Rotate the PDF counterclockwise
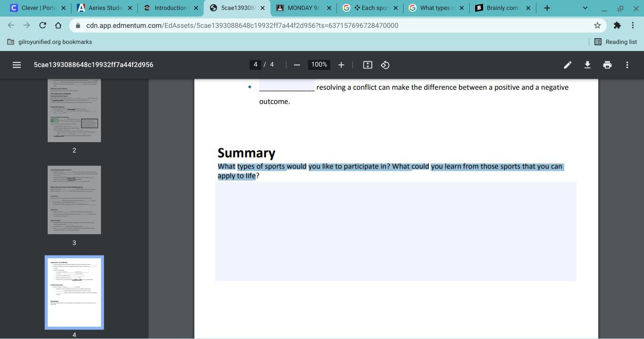644x339 pixels. pyautogui.click(x=385, y=65)
